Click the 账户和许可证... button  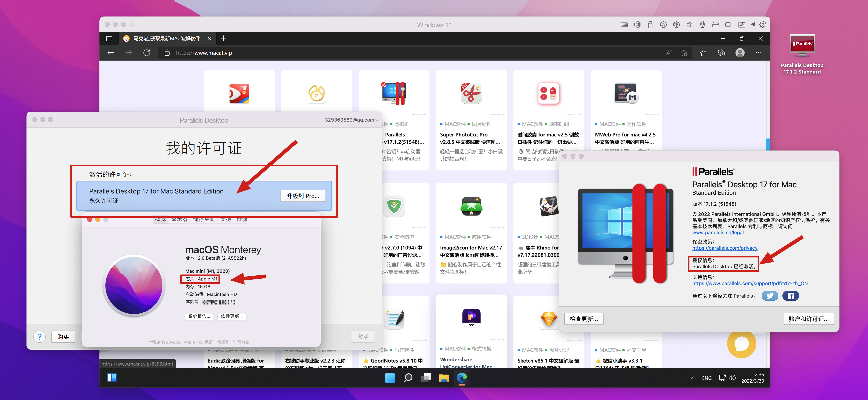pyautogui.click(x=808, y=319)
